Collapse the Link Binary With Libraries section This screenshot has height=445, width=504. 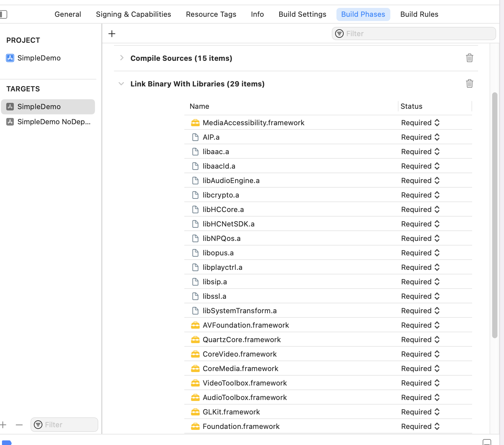121,84
